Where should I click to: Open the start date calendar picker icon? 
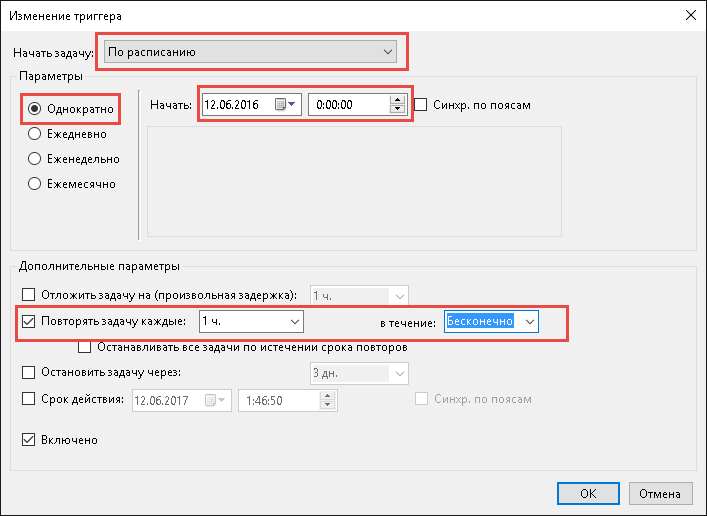pos(285,105)
